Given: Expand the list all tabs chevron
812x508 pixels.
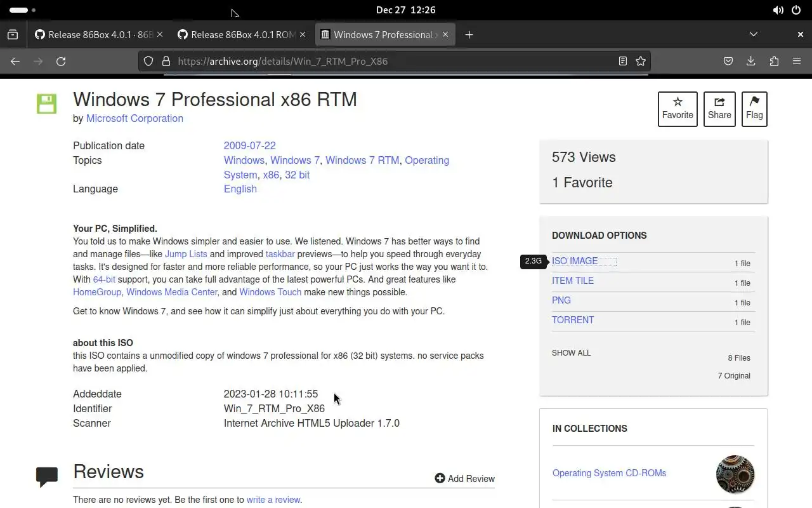Looking at the screenshot, I should 754,35.
